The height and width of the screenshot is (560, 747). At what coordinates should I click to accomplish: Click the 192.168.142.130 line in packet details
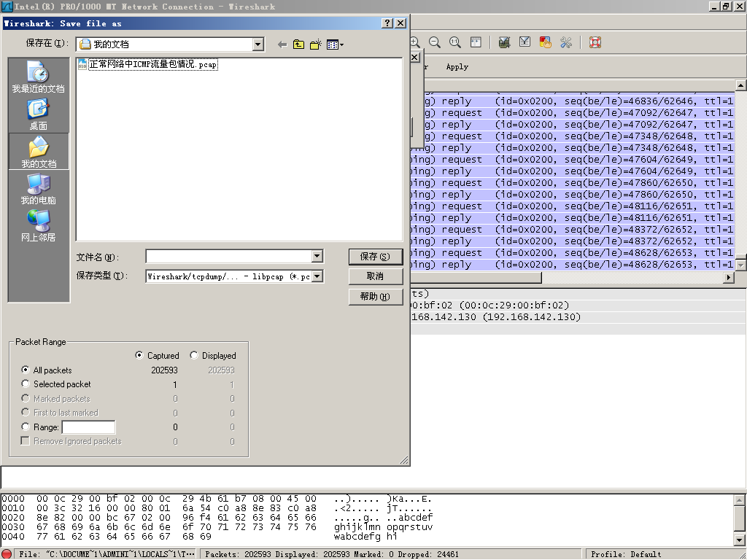(x=578, y=317)
